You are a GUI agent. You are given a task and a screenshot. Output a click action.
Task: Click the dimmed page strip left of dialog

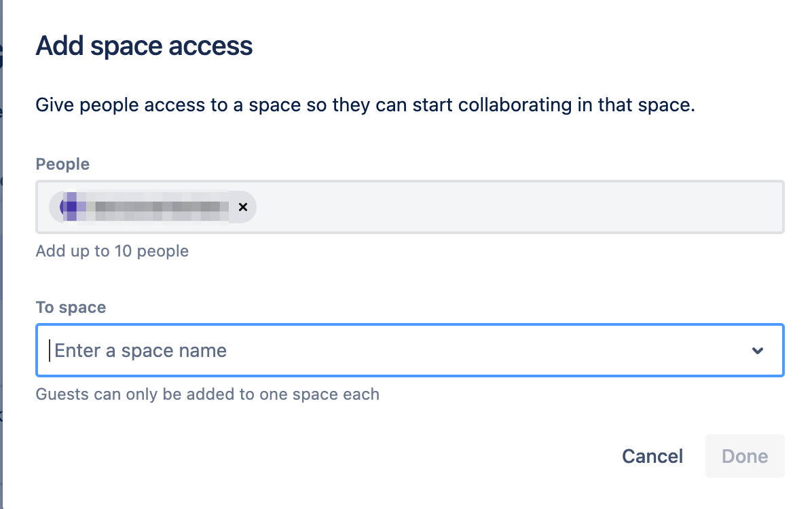coord(1,271)
